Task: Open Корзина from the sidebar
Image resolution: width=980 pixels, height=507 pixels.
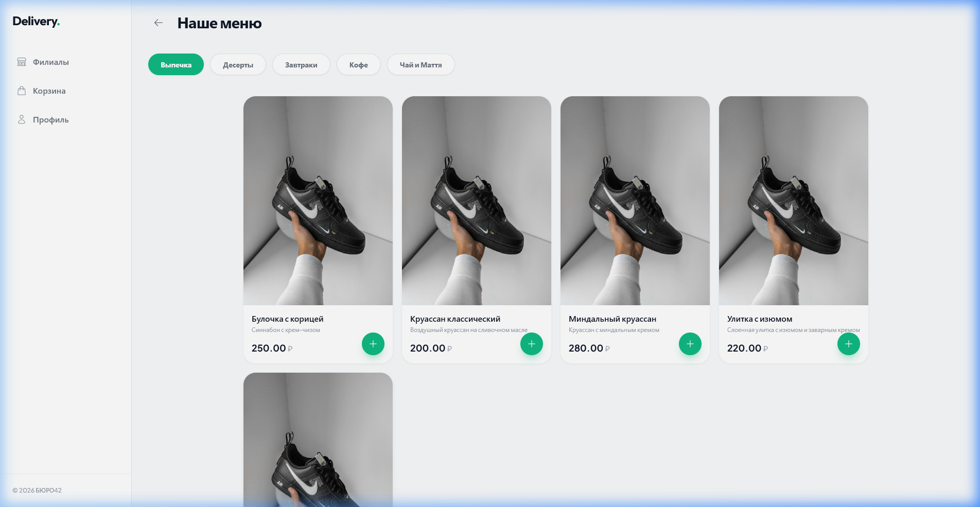Action: [49, 91]
